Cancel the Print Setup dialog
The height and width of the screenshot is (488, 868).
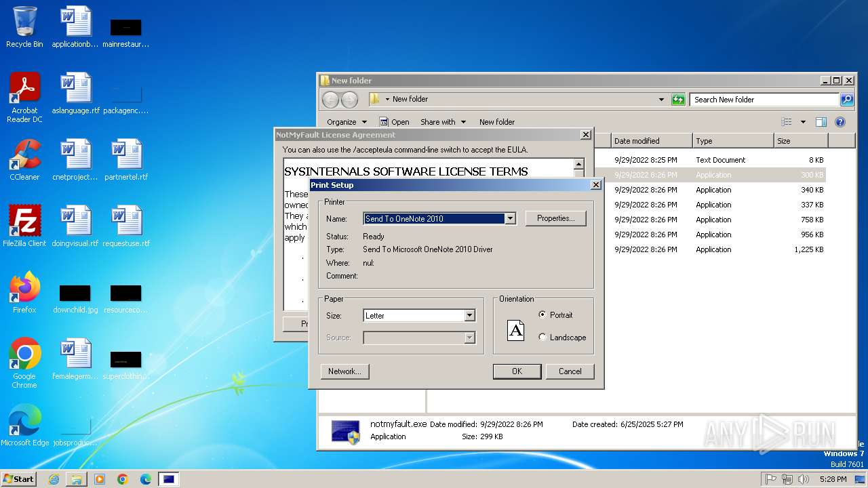tap(570, 371)
